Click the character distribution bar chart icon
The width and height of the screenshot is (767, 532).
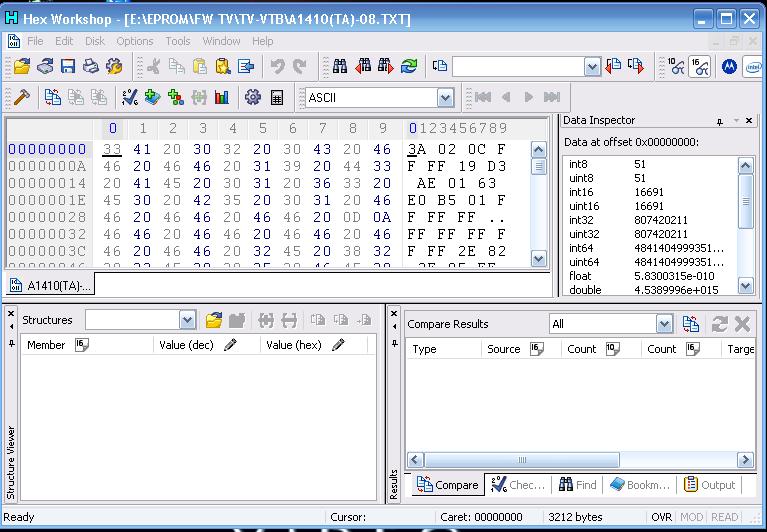tap(222, 97)
